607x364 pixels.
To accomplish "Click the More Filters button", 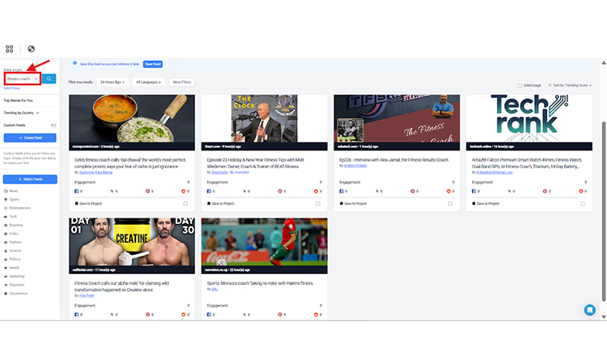I will pos(182,82).
